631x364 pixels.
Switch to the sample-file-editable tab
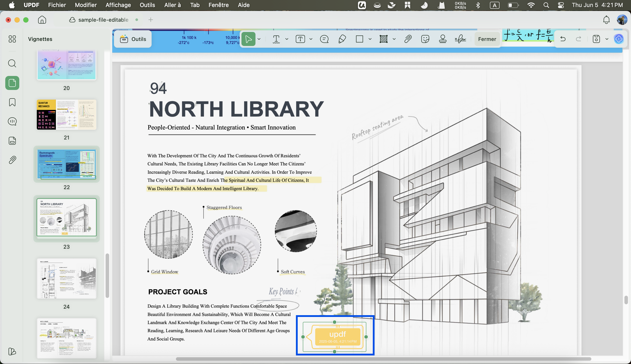(x=103, y=20)
